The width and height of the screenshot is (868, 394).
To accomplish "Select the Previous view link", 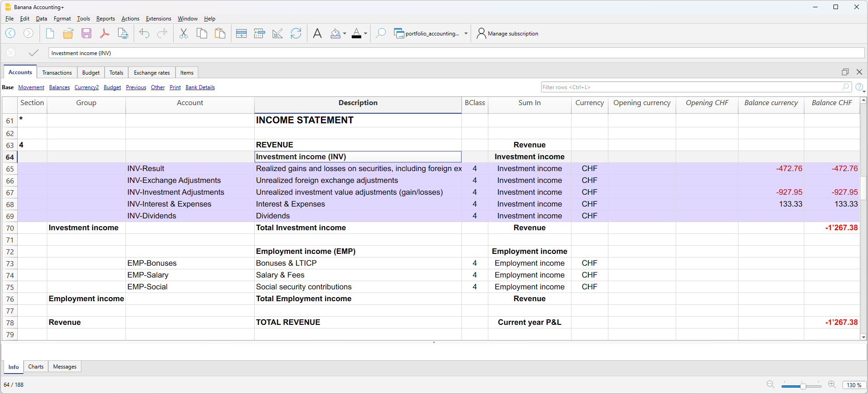I will point(136,87).
